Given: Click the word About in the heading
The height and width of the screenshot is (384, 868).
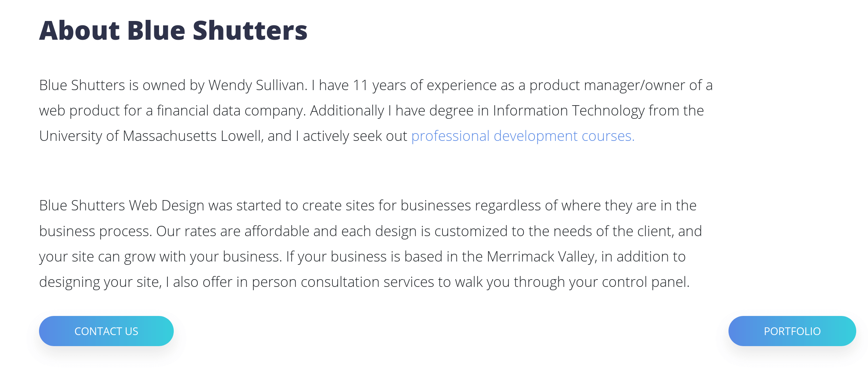Looking at the screenshot, I should click(x=80, y=30).
